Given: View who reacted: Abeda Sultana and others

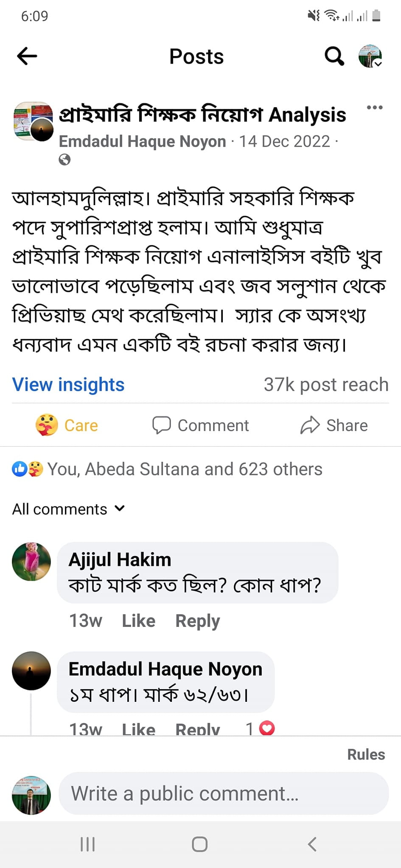Looking at the screenshot, I should [x=184, y=469].
